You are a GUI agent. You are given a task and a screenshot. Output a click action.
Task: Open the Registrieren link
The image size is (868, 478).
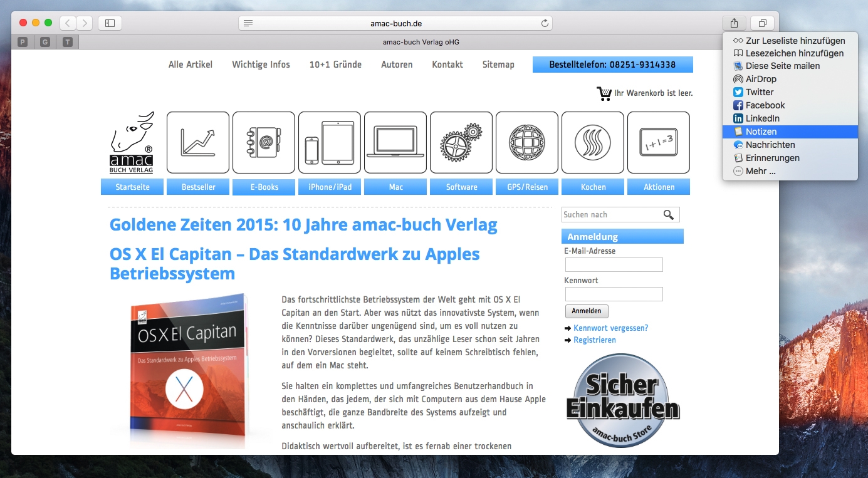tap(595, 340)
